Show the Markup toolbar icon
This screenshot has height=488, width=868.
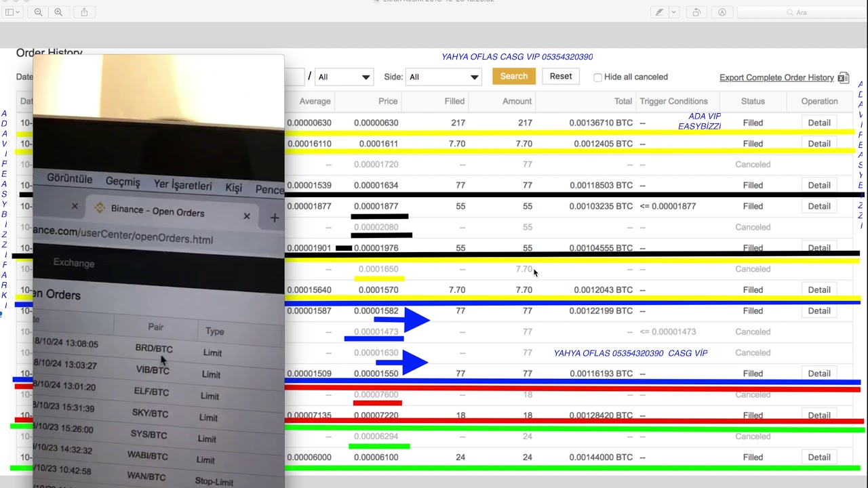tap(722, 12)
